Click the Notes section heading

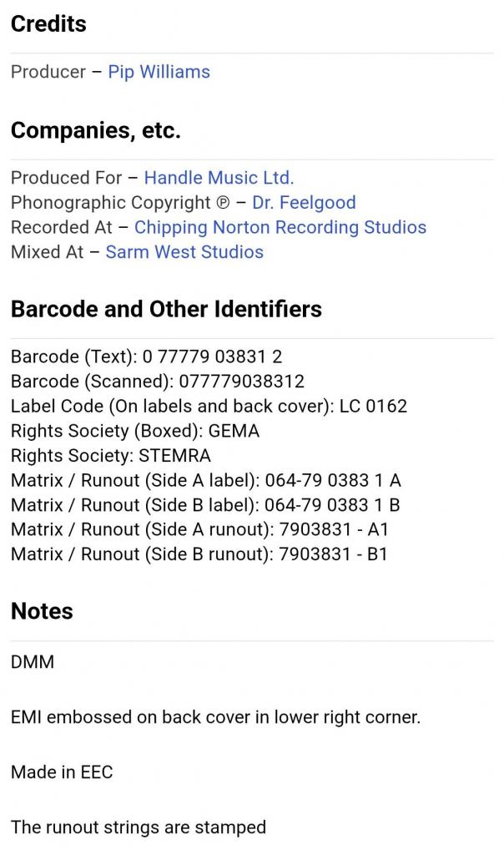(42, 611)
